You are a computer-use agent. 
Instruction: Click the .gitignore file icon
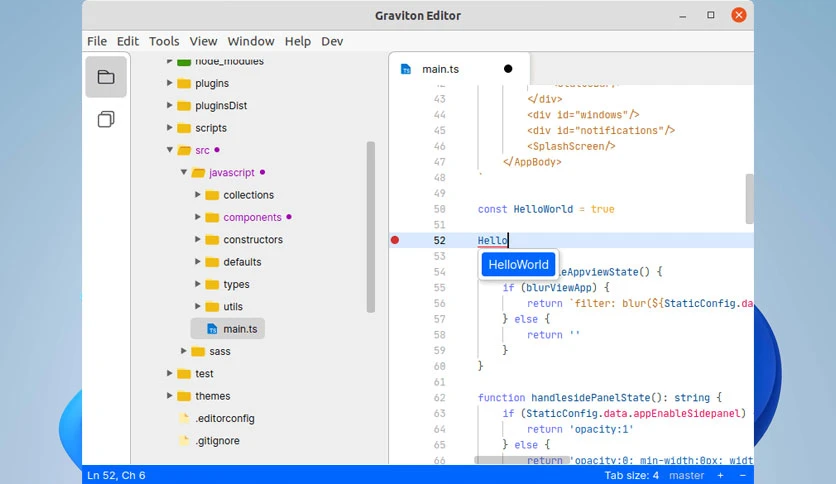click(184, 441)
